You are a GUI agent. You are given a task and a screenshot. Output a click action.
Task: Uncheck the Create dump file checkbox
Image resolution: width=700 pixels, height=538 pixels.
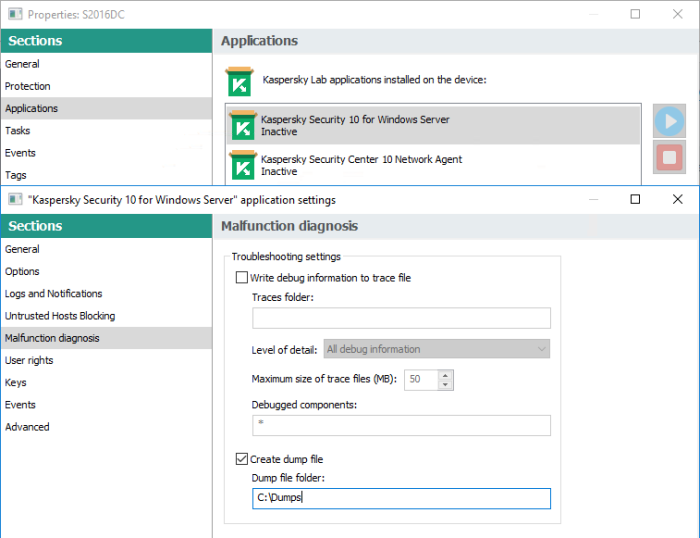(x=241, y=459)
